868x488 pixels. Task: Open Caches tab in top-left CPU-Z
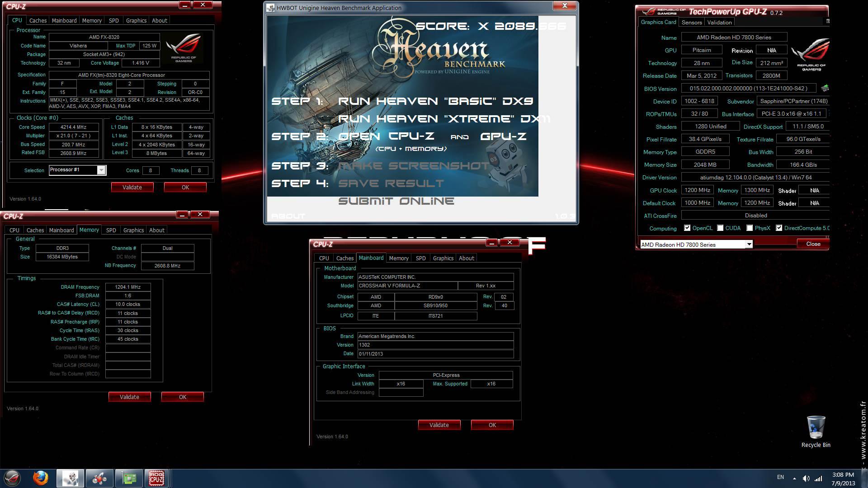point(38,20)
